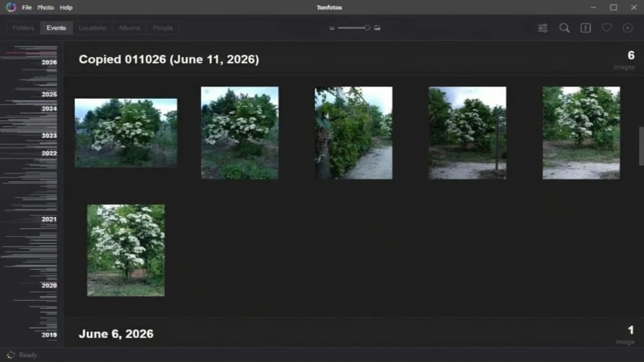Jump to 2025 in the timeline

tap(49, 95)
